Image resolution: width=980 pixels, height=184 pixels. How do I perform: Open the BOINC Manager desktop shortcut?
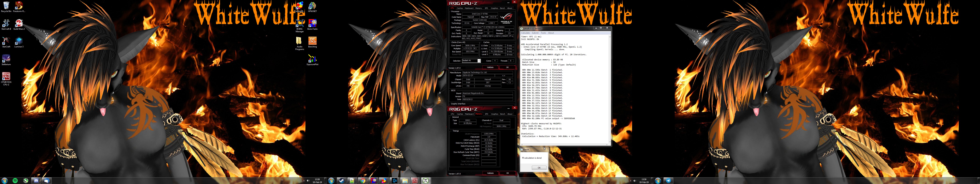coord(300,26)
